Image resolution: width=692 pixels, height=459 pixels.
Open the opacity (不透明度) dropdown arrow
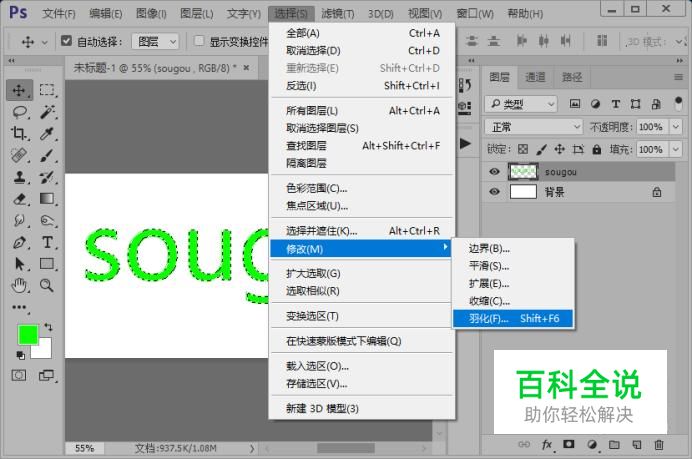click(676, 127)
